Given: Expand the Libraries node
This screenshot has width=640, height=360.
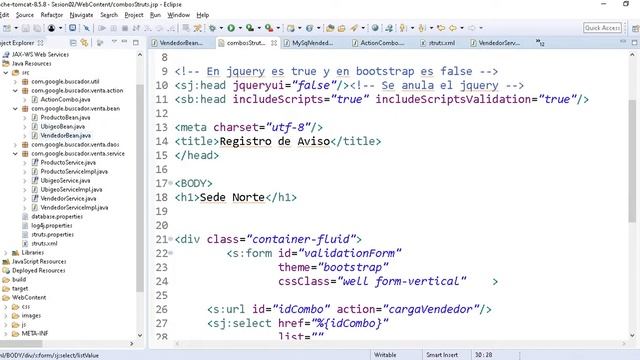Looking at the screenshot, I should [6, 253].
